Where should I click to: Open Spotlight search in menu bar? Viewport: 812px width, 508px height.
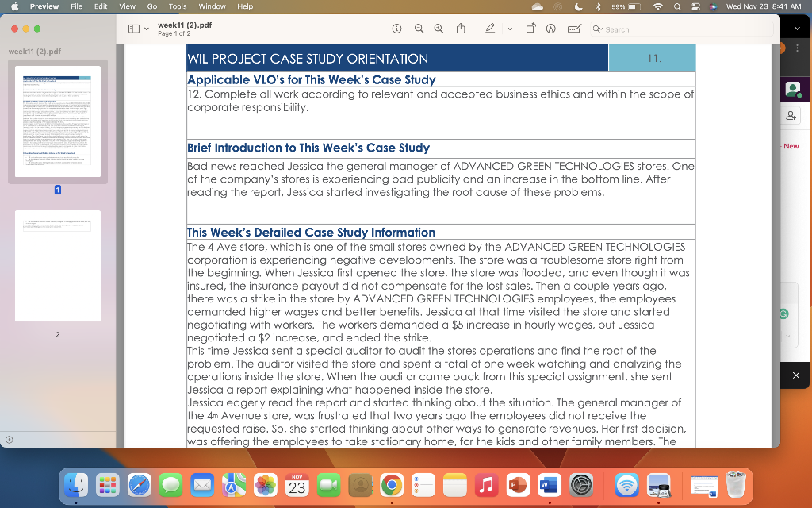click(677, 6)
